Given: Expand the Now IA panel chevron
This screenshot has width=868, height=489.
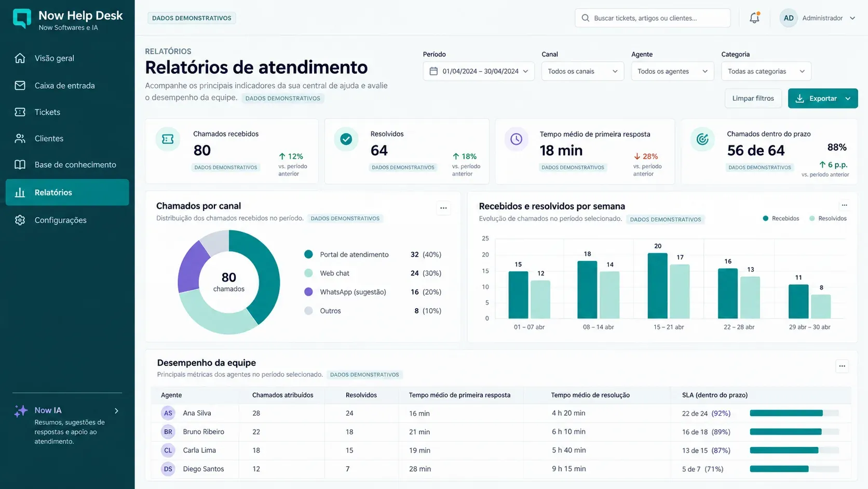Looking at the screenshot, I should tap(116, 411).
